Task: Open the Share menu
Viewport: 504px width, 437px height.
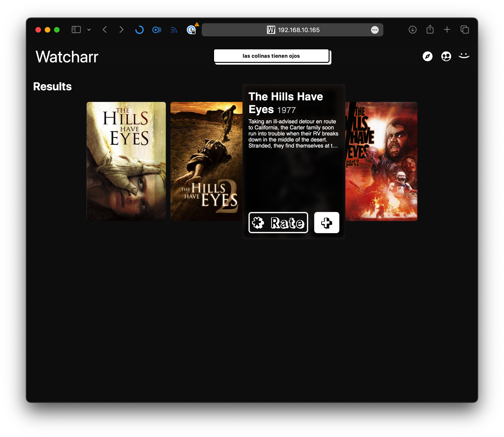Action: [x=430, y=29]
